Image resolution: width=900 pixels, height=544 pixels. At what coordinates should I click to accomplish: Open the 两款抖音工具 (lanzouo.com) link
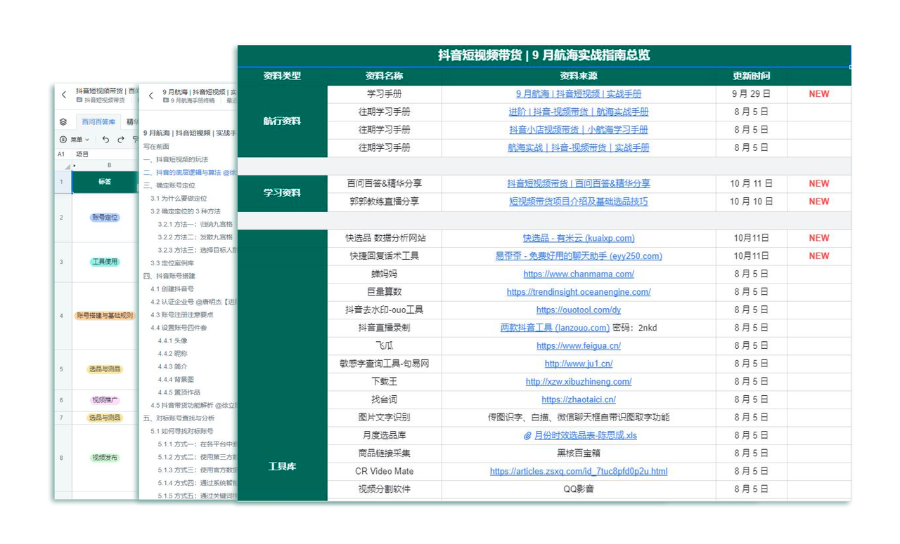555,328
